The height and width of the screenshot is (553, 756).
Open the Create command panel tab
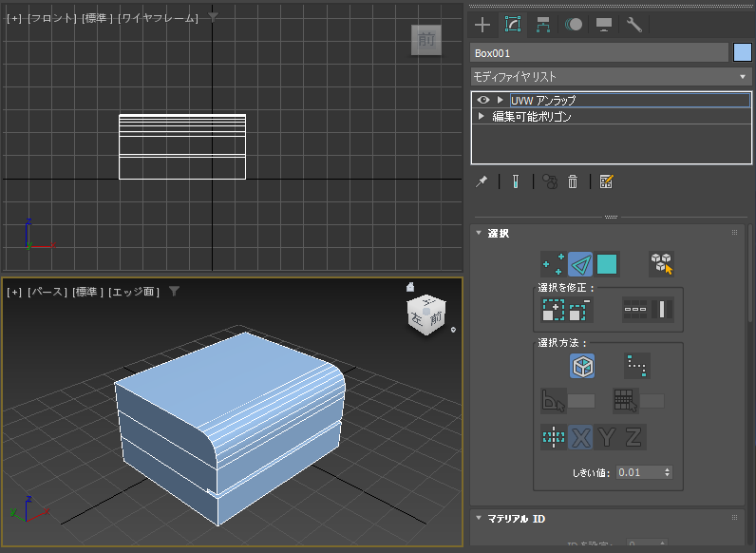tap(482, 25)
